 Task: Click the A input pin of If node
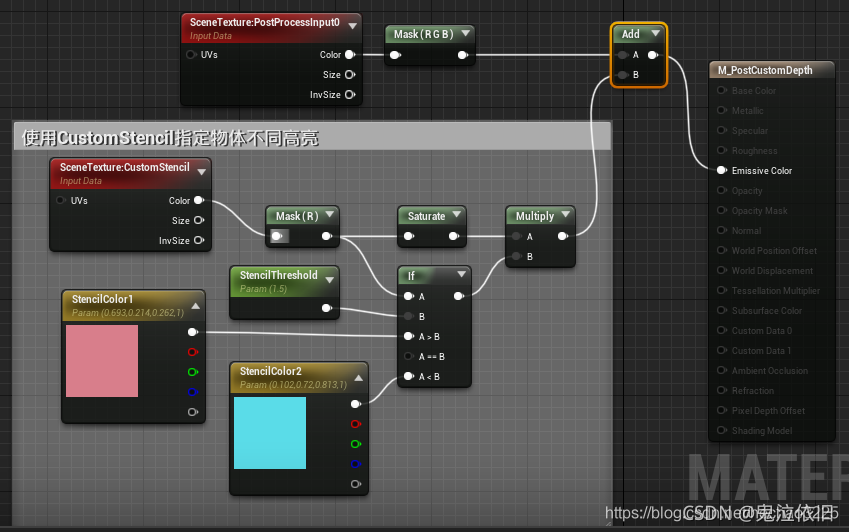pos(409,296)
